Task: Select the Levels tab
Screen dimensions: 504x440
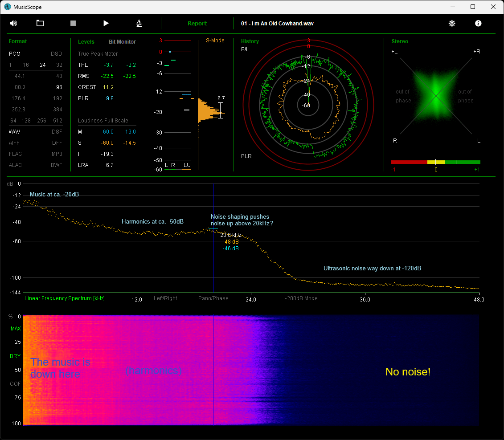Action: coord(86,42)
